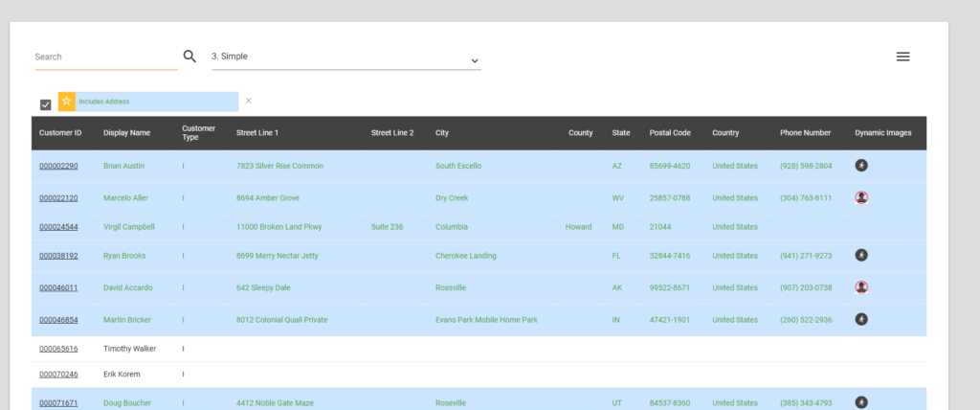Click city Cherokee Landing
Image resolution: width=980 pixels, height=410 pixels.
[466, 256]
